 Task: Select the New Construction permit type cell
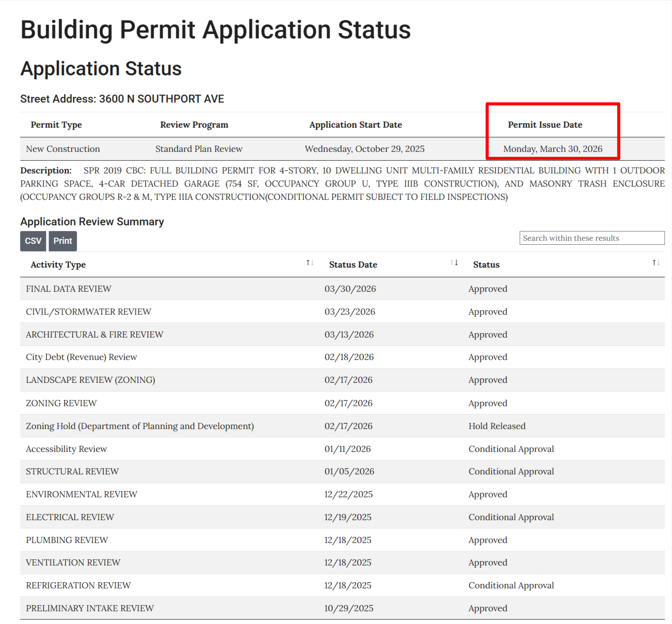click(62, 149)
